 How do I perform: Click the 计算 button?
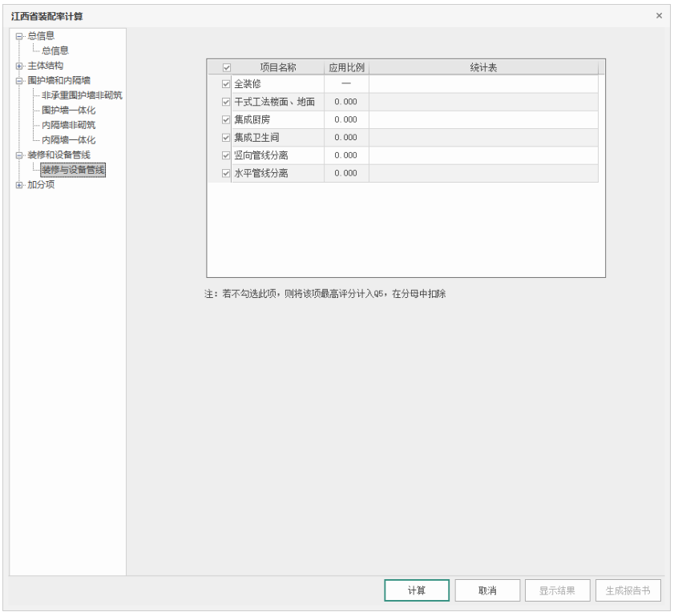417,590
